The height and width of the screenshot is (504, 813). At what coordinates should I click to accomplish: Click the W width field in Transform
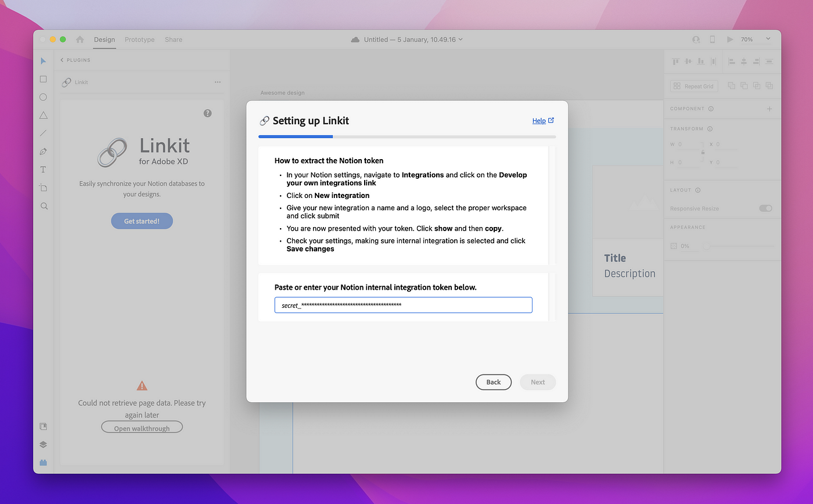689,145
